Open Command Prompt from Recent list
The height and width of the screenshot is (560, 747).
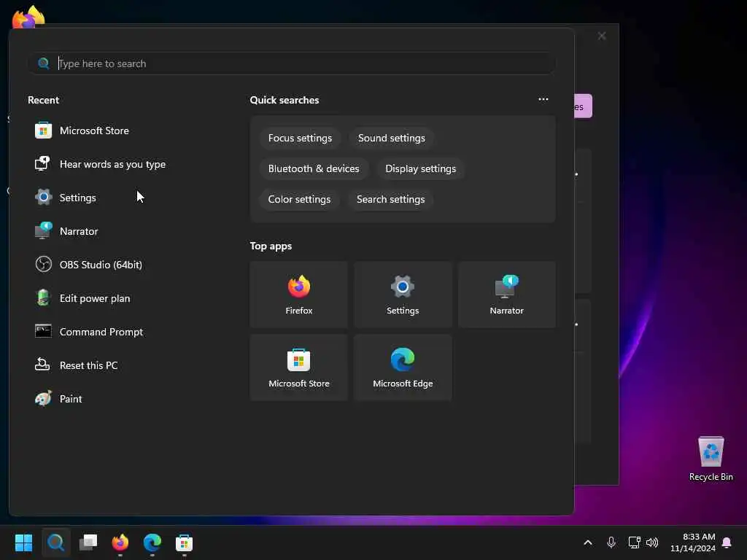click(x=89, y=332)
